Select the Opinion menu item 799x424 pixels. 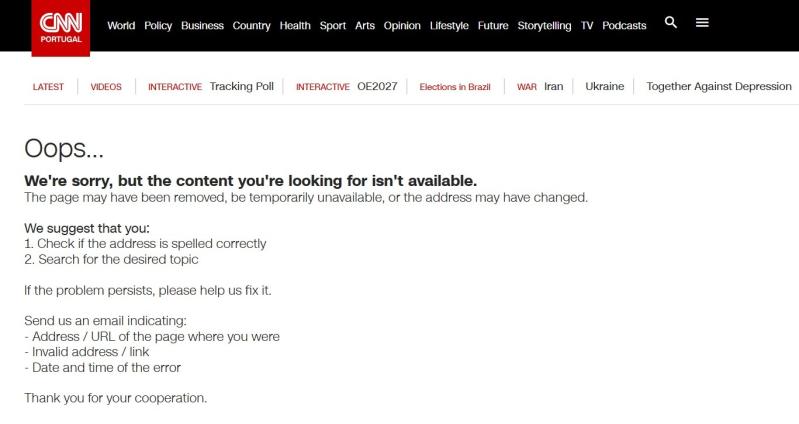point(402,25)
